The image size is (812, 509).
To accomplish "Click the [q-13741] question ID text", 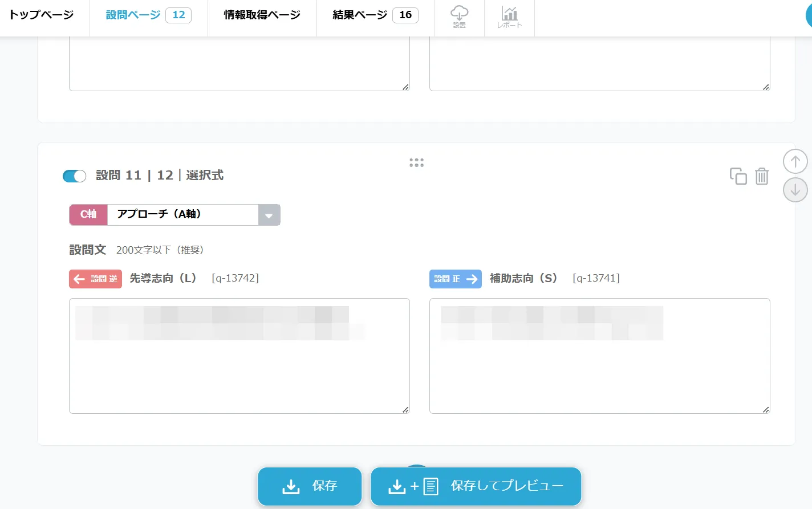I will point(596,278).
